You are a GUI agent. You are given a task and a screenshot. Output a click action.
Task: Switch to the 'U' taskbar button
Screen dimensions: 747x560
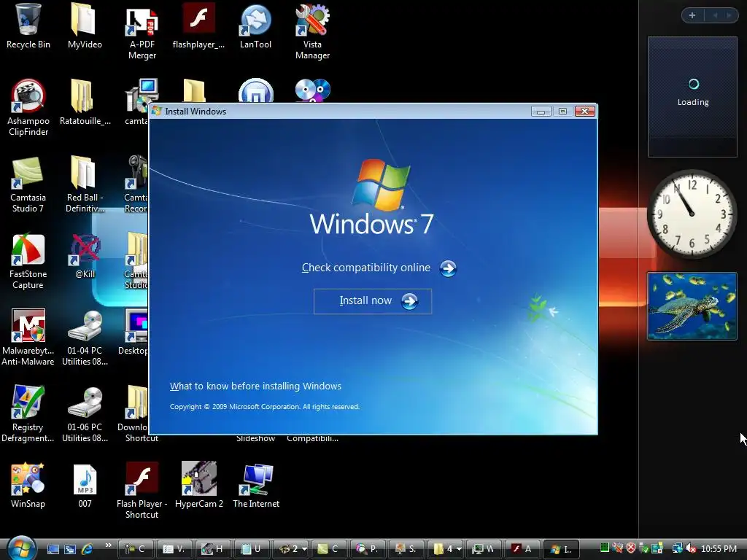tap(252, 549)
